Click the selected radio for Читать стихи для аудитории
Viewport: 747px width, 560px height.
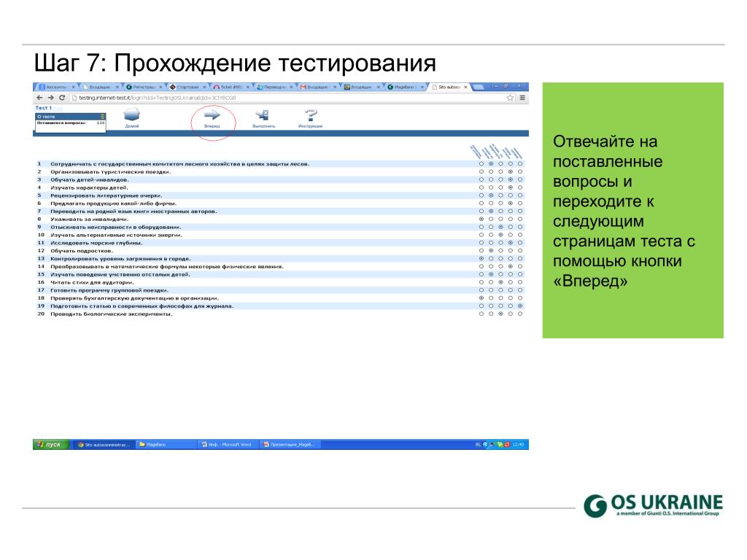tap(500, 282)
